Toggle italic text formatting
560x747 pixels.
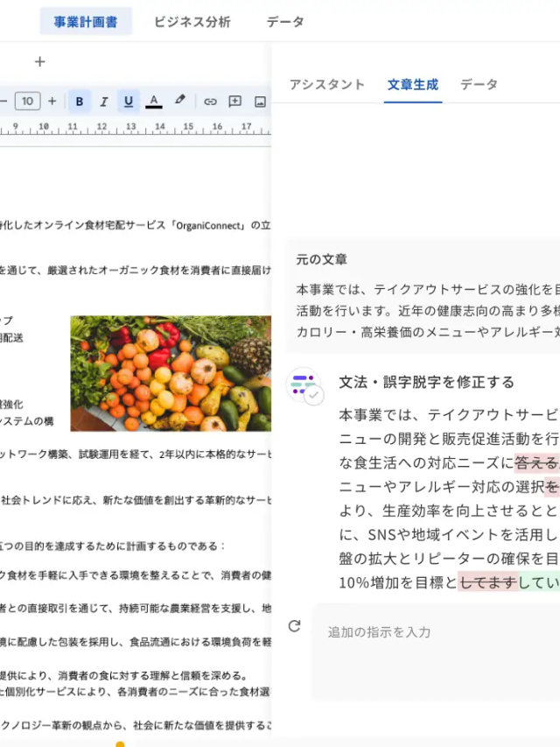pyautogui.click(x=104, y=102)
